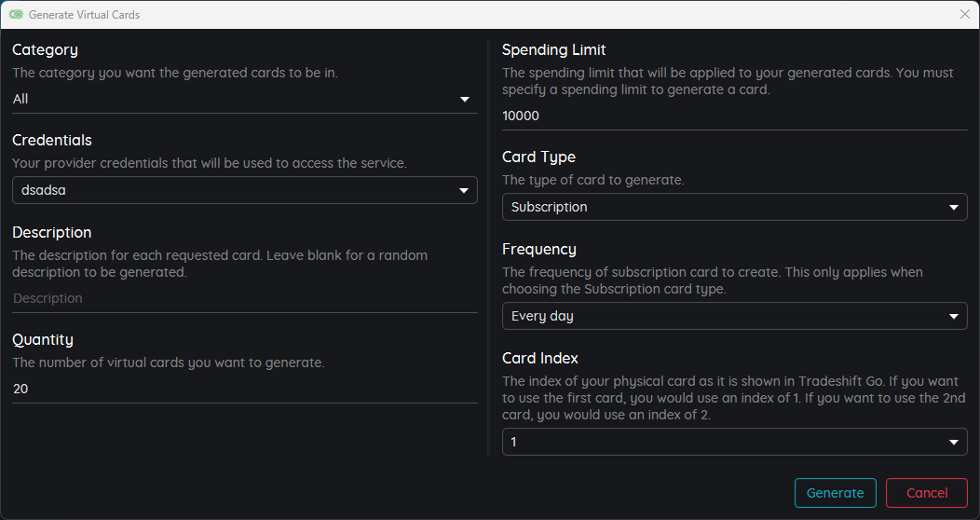Click the Quantity field showing 20
The width and height of the screenshot is (980, 520).
pyautogui.click(x=245, y=389)
